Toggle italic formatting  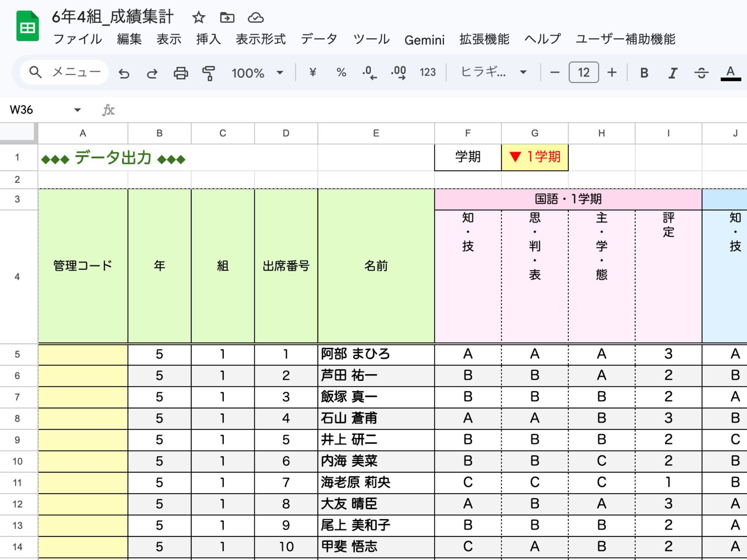coord(673,72)
